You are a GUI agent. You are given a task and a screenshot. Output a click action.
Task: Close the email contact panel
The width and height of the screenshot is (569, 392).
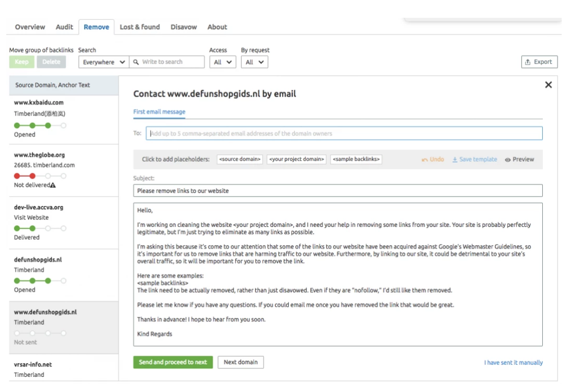coord(548,85)
